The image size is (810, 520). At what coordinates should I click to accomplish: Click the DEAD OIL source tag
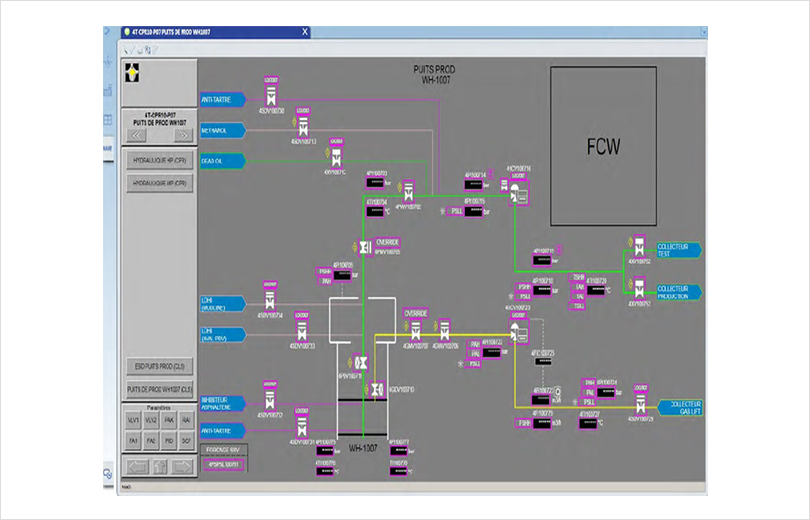pyautogui.click(x=223, y=161)
